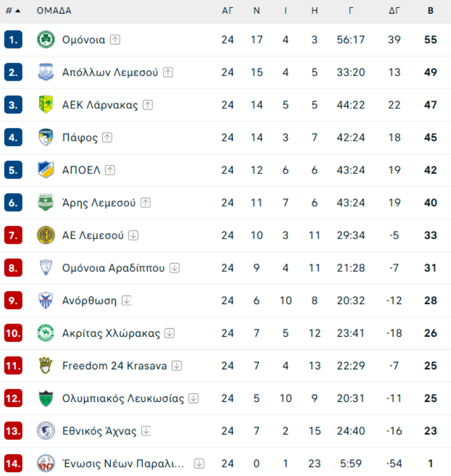Screen dimensions: 451x476
Task: Click the Εθνικός Άχνας club badge
Action: click(46, 430)
